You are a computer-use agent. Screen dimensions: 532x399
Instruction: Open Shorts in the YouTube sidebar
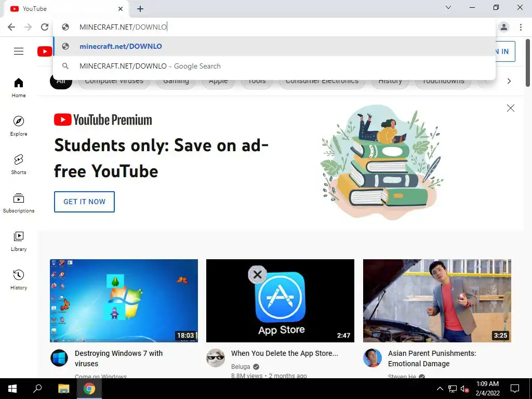[19, 165]
